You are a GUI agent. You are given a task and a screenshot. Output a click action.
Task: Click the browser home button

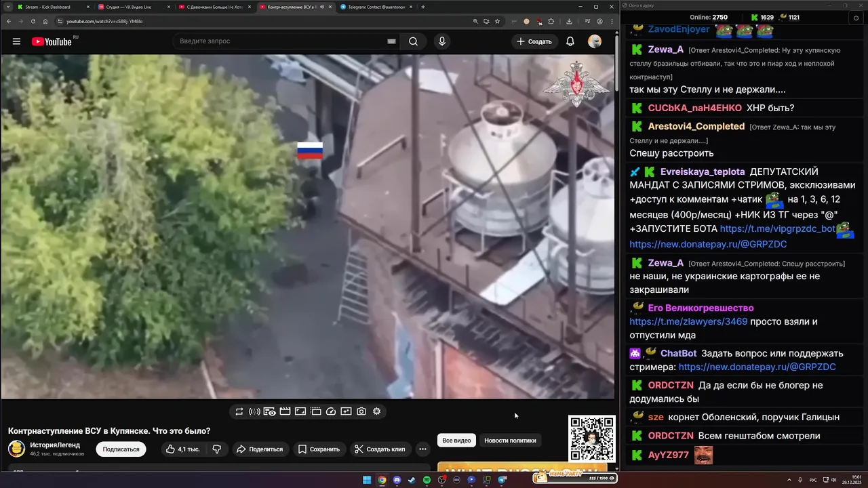[x=45, y=21]
